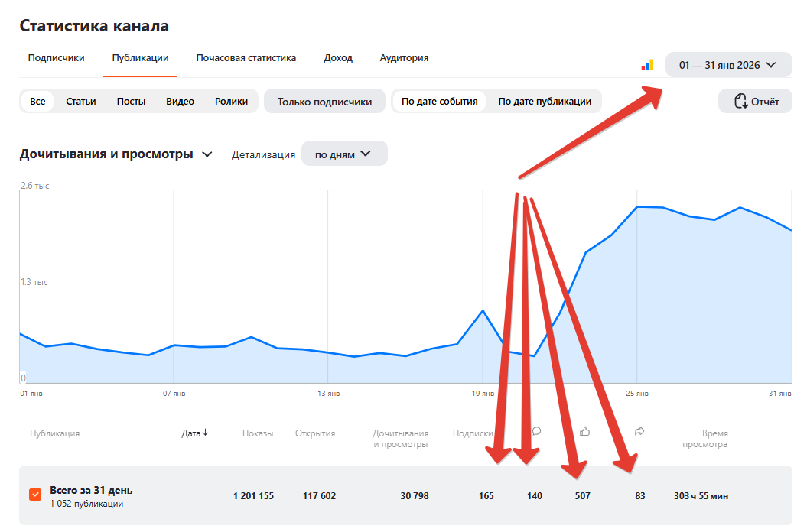Open the Почасовая статистика tab
This screenshot has height=532, width=807.
click(x=246, y=57)
